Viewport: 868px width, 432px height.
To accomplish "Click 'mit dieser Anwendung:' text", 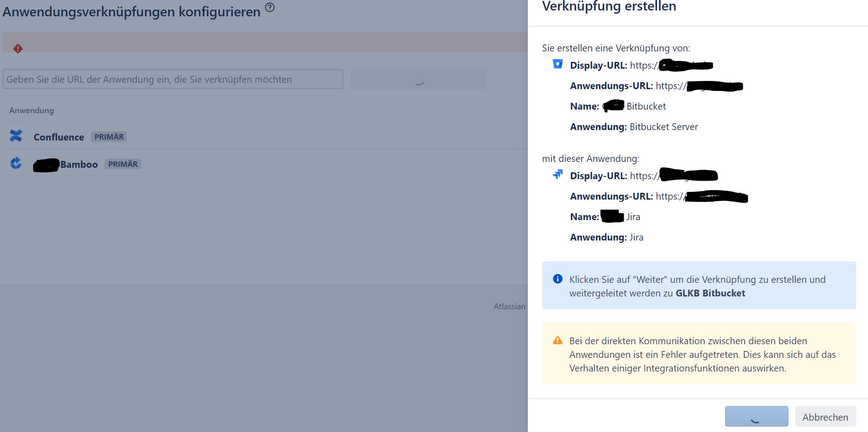I will coord(590,159).
